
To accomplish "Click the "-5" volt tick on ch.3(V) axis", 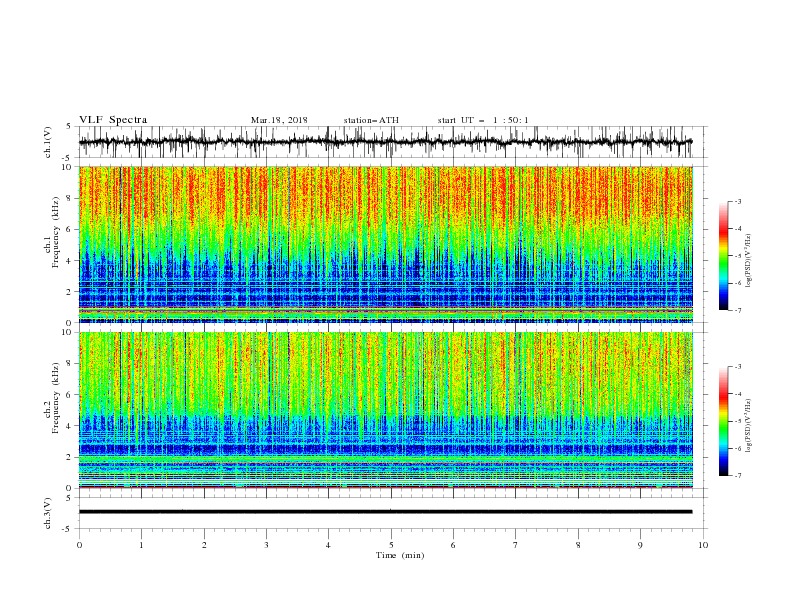I will 68,529.
